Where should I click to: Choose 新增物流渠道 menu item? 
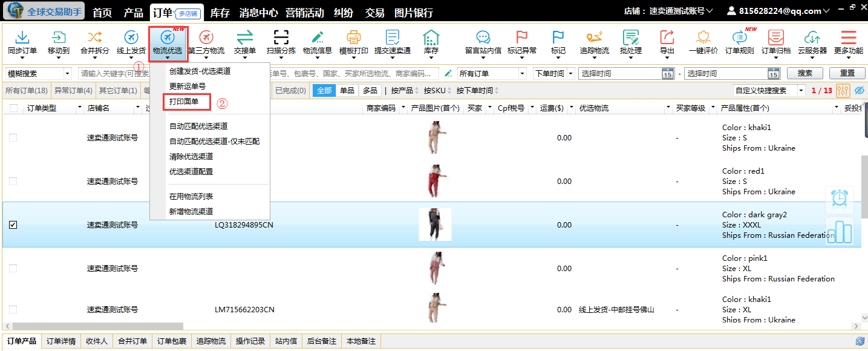point(191,211)
